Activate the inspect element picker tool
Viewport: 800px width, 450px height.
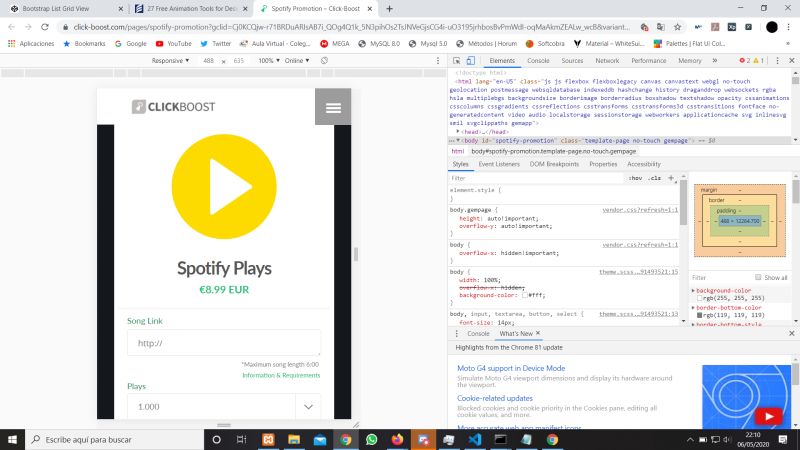tap(457, 61)
